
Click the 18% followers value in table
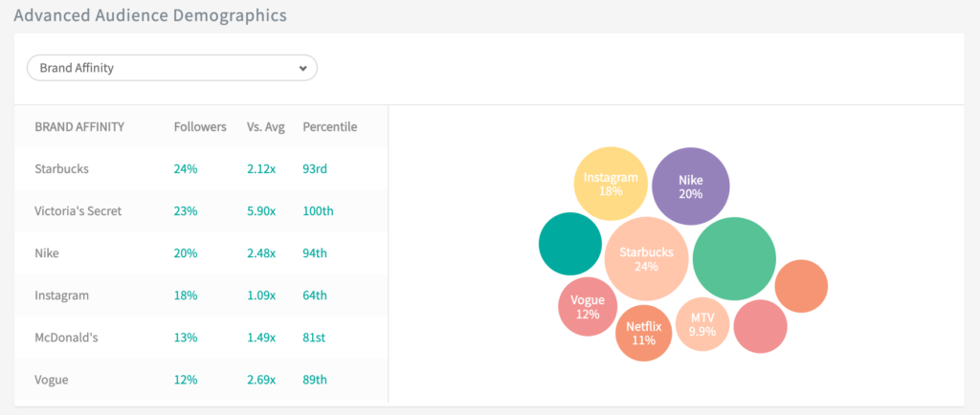[186, 295]
